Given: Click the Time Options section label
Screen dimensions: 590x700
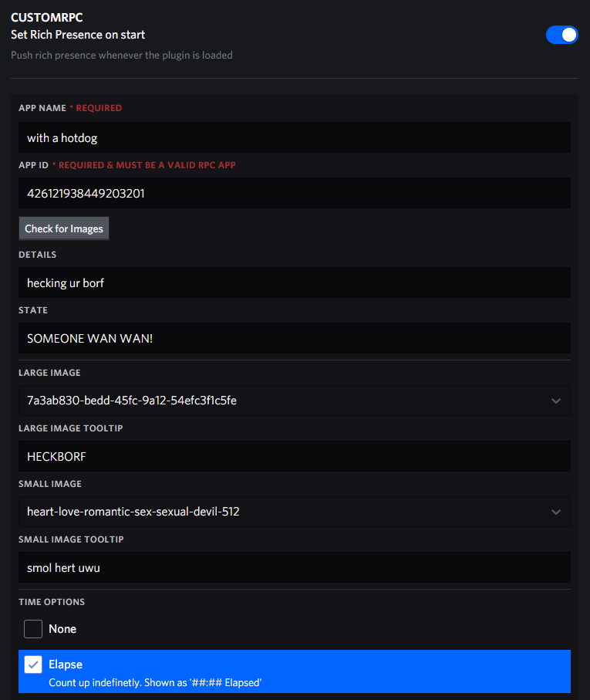Looking at the screenshot, I should 52,602.
